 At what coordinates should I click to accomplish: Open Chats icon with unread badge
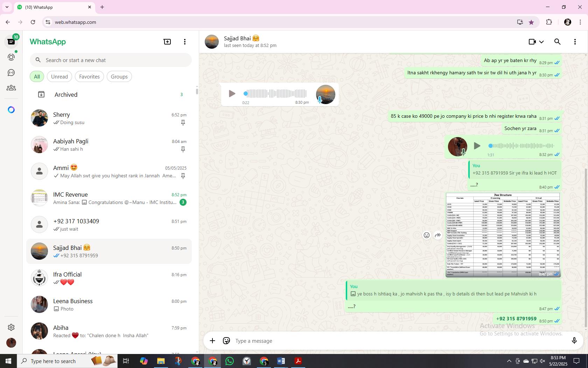pos(11,41)
